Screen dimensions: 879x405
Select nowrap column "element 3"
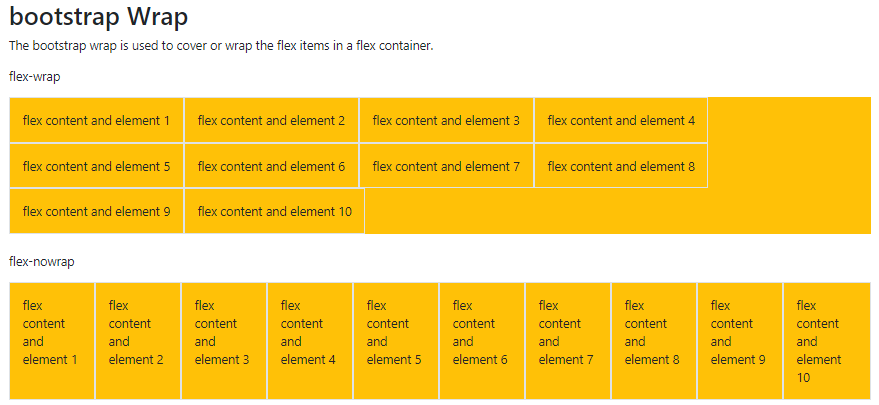(x=223, y=341)
